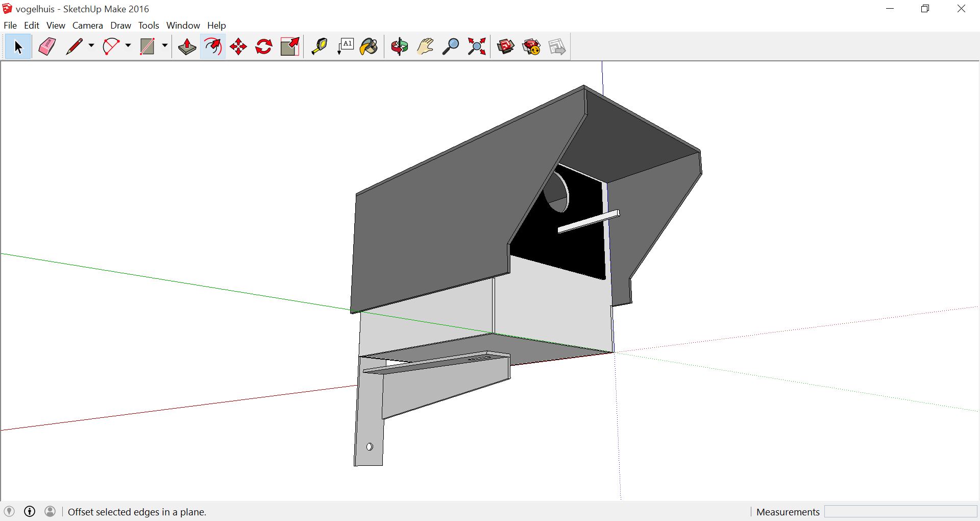Open the Edit menu
980x521 pixels.
(32, 25)
